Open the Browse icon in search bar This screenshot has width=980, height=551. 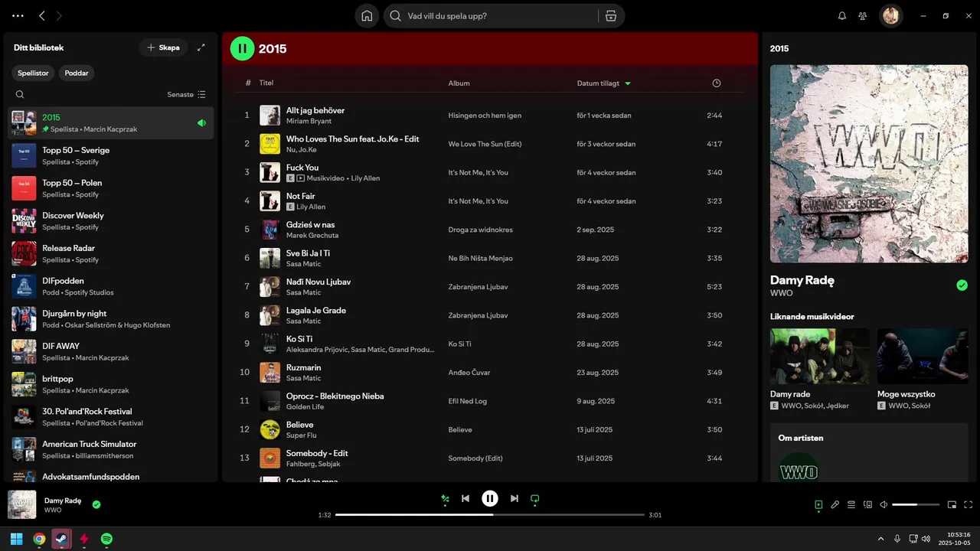pos(610,15)
